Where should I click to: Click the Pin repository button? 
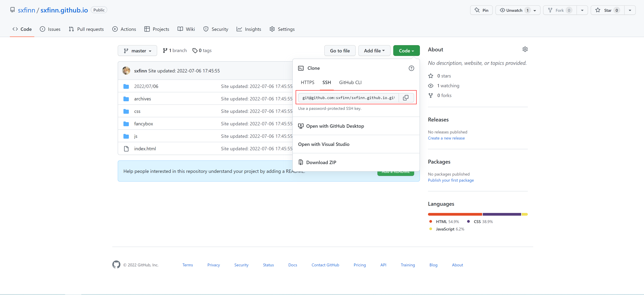481,10
